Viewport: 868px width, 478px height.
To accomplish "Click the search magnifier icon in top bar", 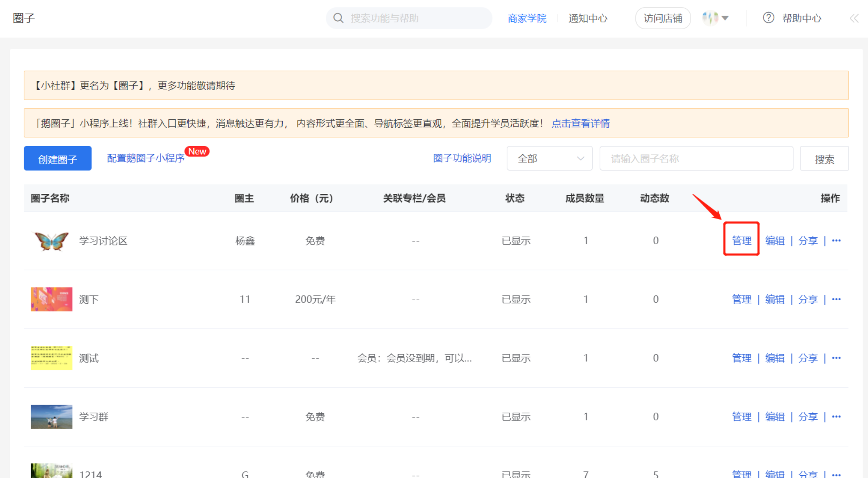I will (338, 18).
